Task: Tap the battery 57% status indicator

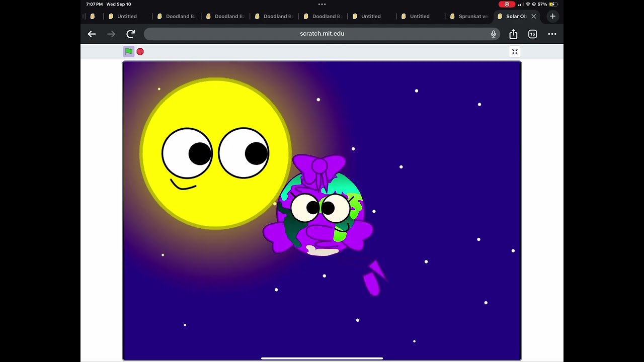Action: tap(546, 4)
